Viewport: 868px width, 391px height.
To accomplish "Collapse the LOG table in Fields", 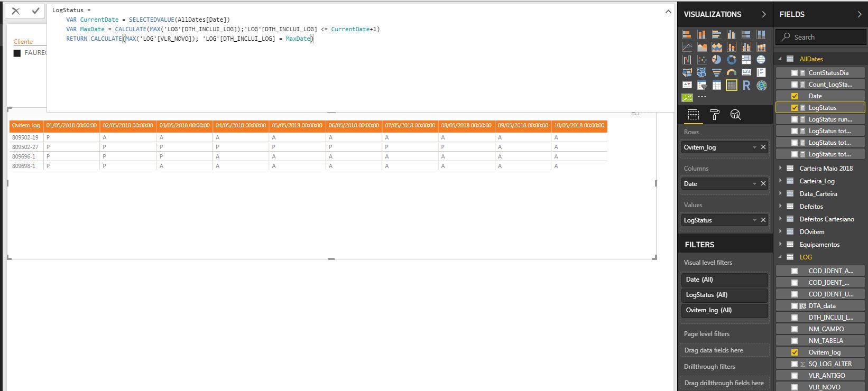I will 780,257.
